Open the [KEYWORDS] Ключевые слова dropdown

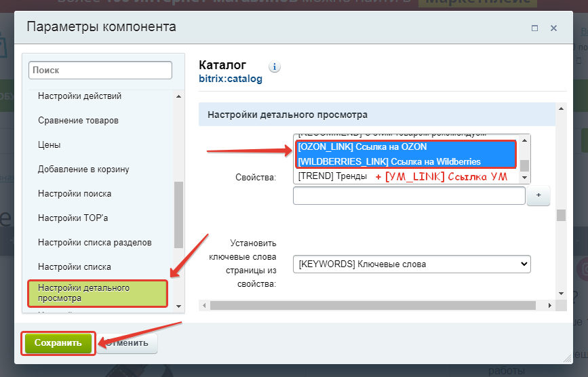click(412, 264)
